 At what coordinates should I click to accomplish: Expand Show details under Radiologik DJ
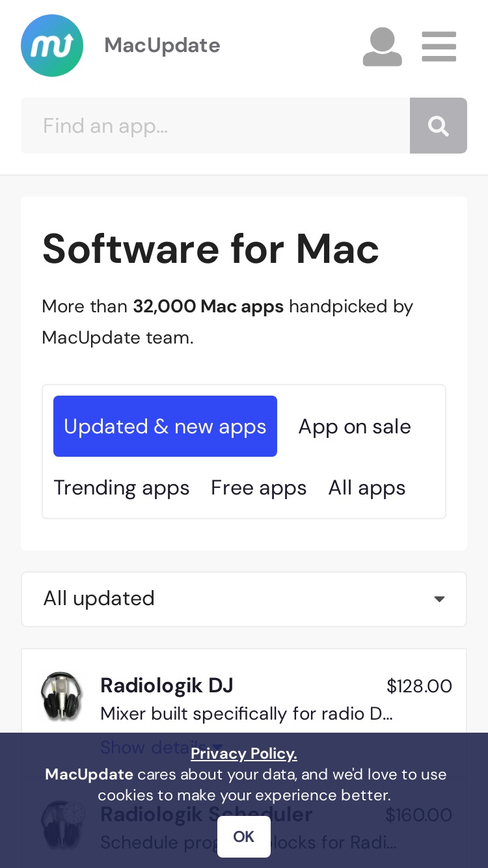[x=162, y=747]
